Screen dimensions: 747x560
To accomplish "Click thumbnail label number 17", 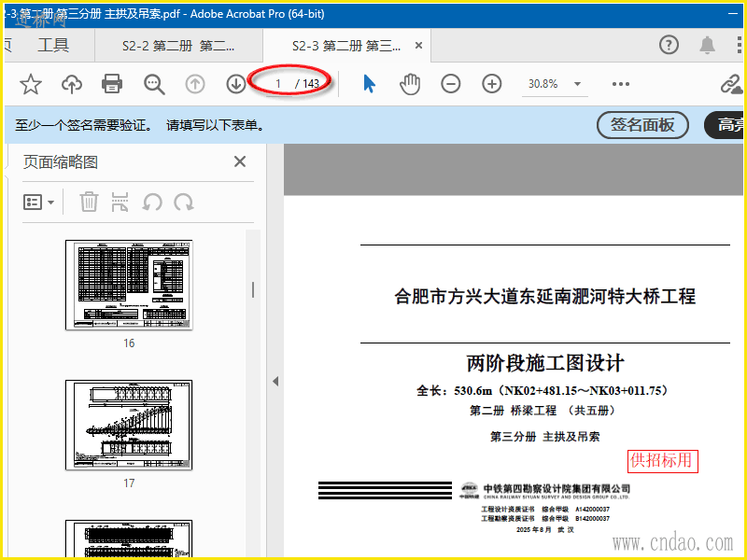I will 129,483.
